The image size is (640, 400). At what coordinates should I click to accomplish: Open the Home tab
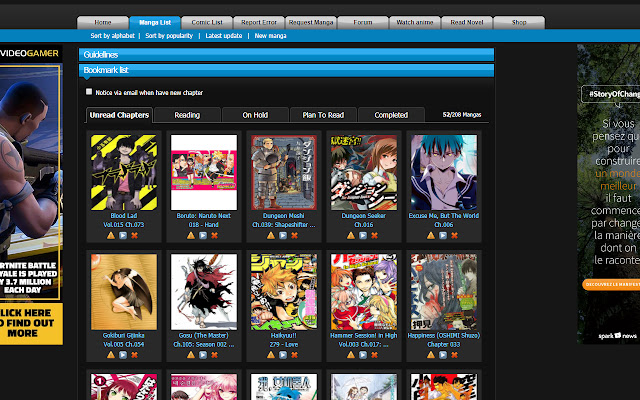click(x=103, y=22)
